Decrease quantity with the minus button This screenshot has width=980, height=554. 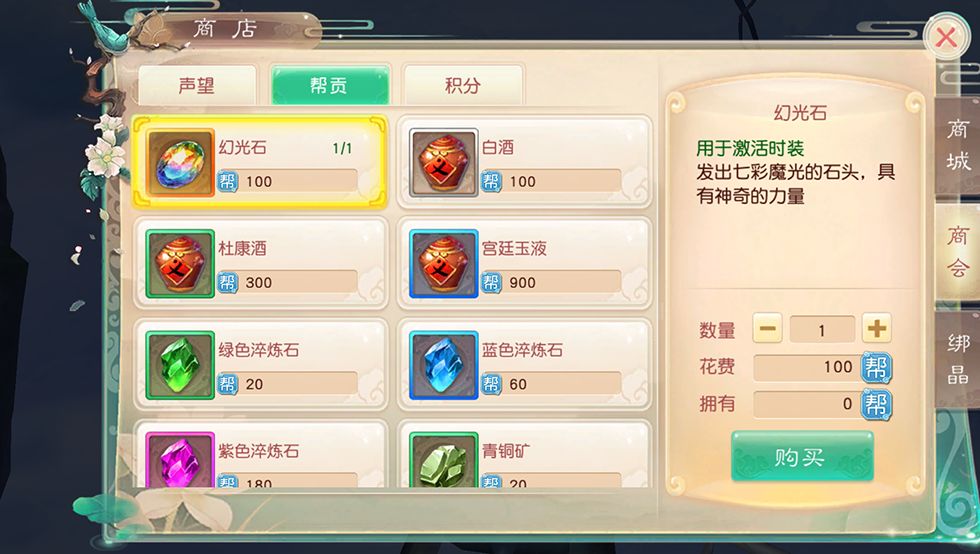coord(768,329)
